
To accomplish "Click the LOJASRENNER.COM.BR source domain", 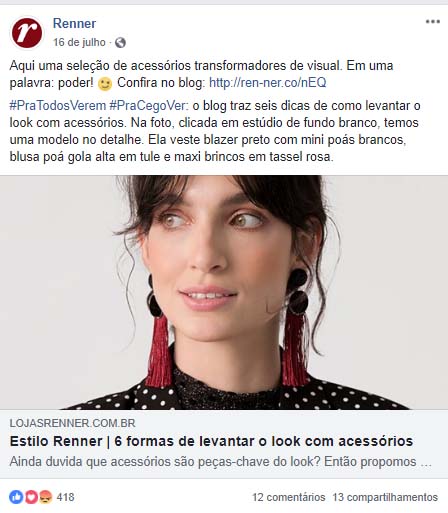I will pyautogui.click(x=72, y=423).
